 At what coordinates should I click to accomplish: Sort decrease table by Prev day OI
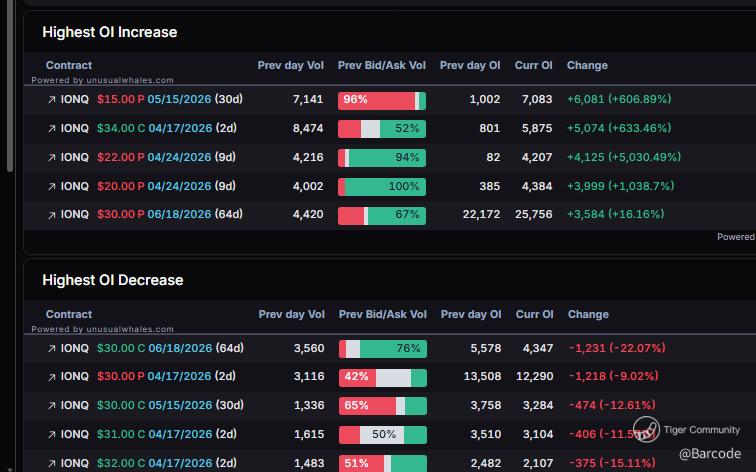[471, 314]
